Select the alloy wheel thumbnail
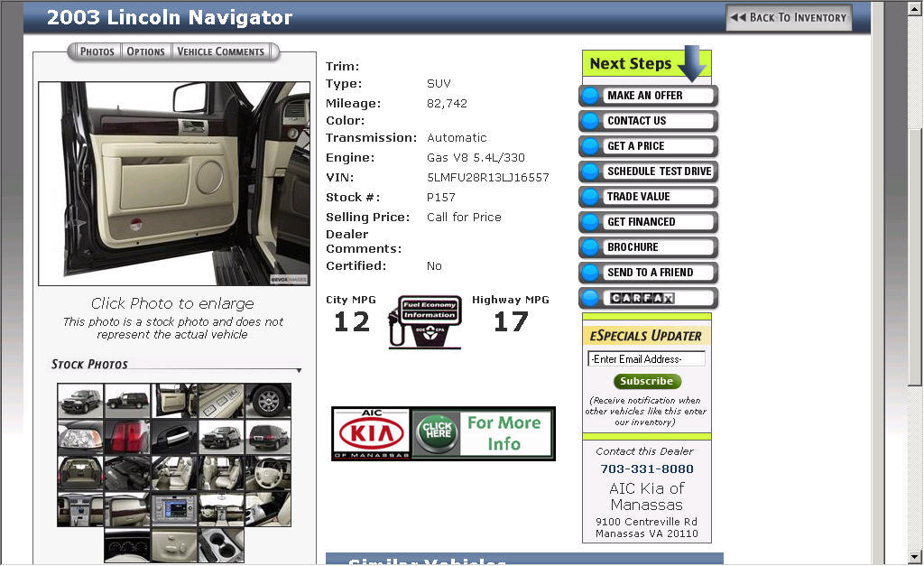 (268, 400)
